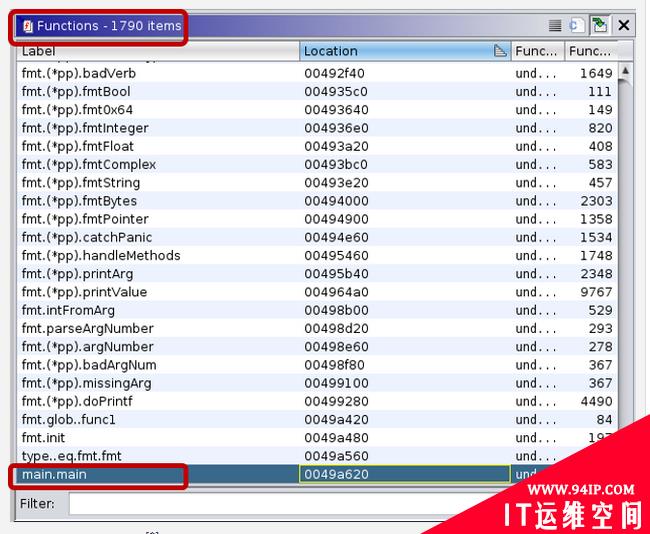Toggle the green arrow navigation icon

click(599, 26)
